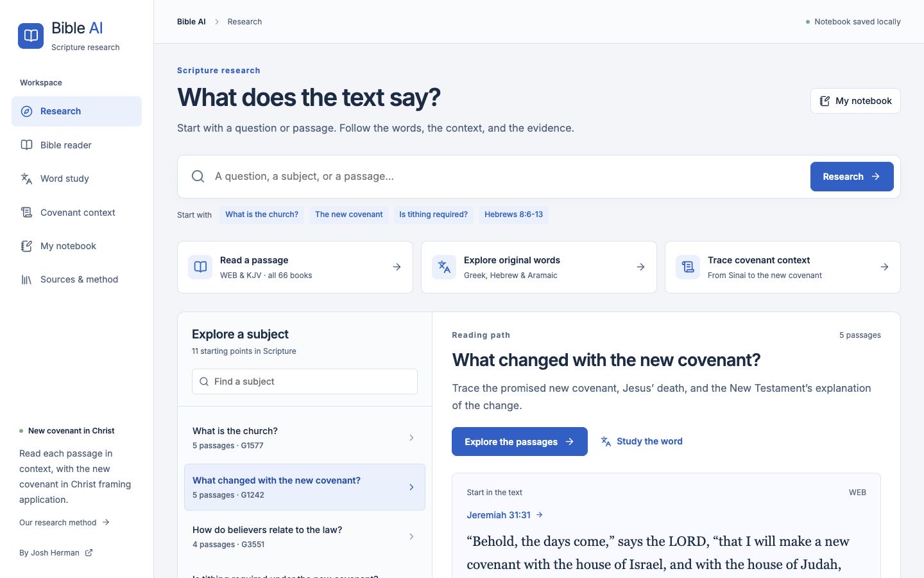
Task: Select the Hebrews 8:6-13 suggestion chip
Action: [x=513, y=215]
